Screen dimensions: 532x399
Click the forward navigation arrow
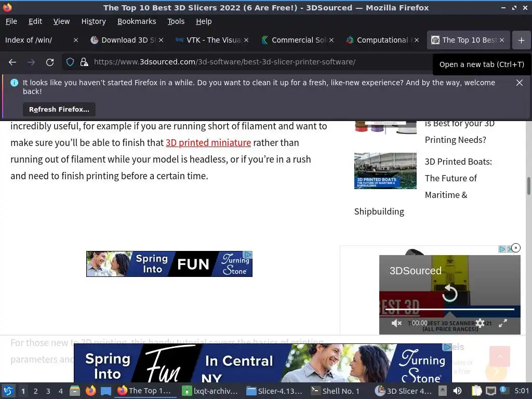[x=31, y=62]
